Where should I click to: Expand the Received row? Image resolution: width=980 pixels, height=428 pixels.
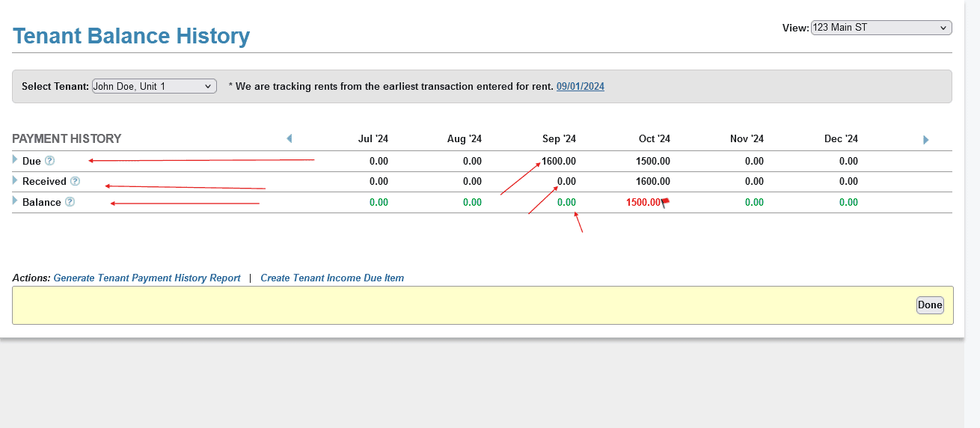coord(15,180)
